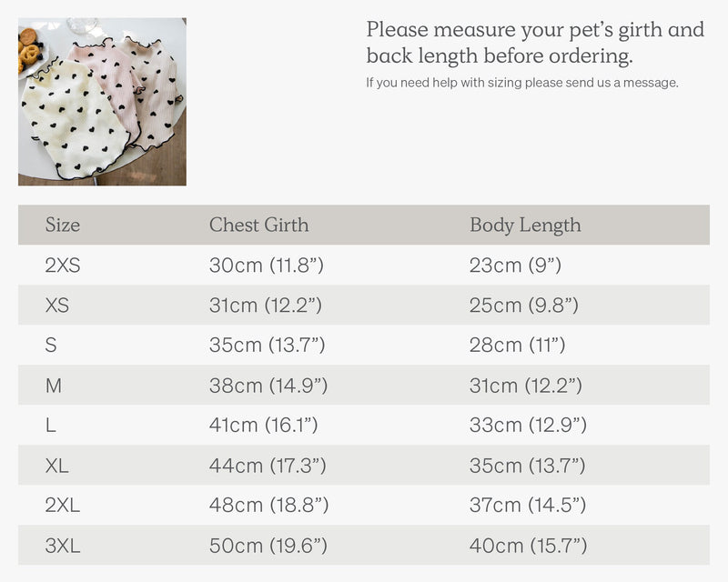Click the 30cm (11.8”) chest girth cell
The width and height of the screenshot is (728, 582).
tap(267, 266)
